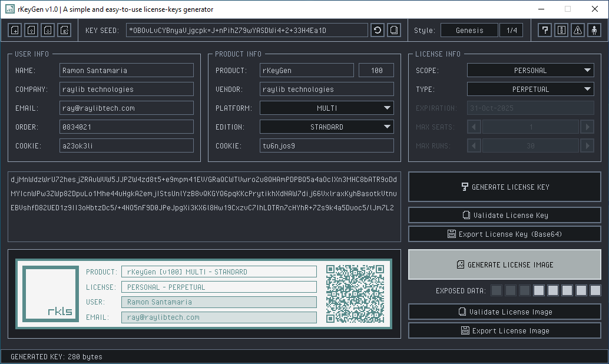Click the ORDER field showing 0834021

(x=127, y=127)
